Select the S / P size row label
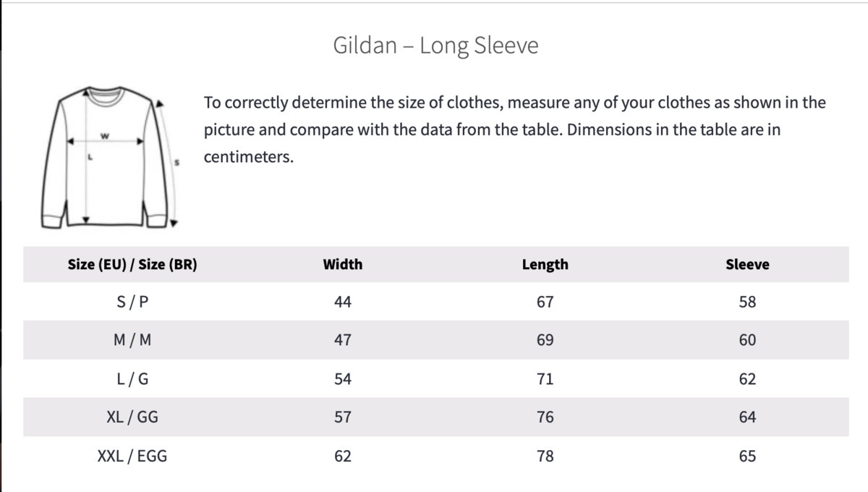 pyautogui.click(x=132, y=302)
